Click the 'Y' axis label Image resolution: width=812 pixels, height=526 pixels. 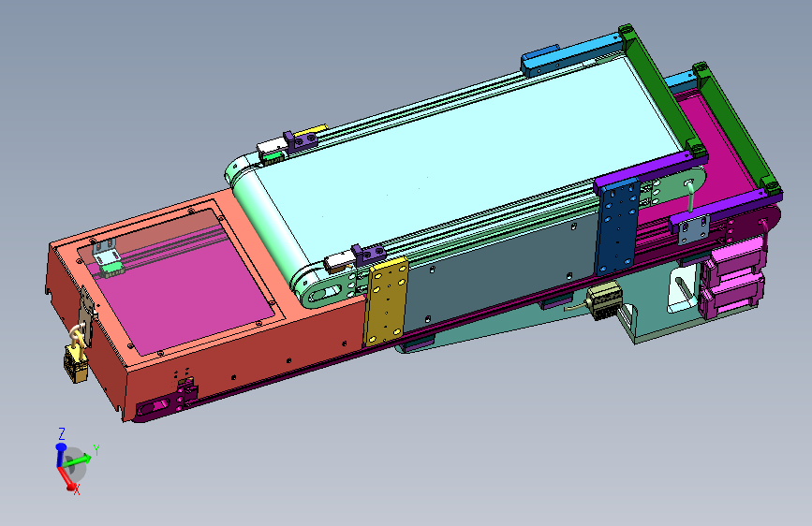coord(96,450)
